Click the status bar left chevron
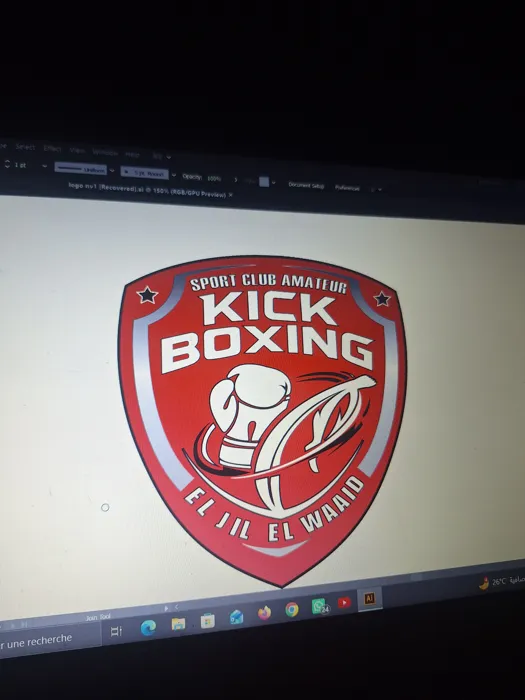The image size is (525, 700). click(x=177, y=607)
